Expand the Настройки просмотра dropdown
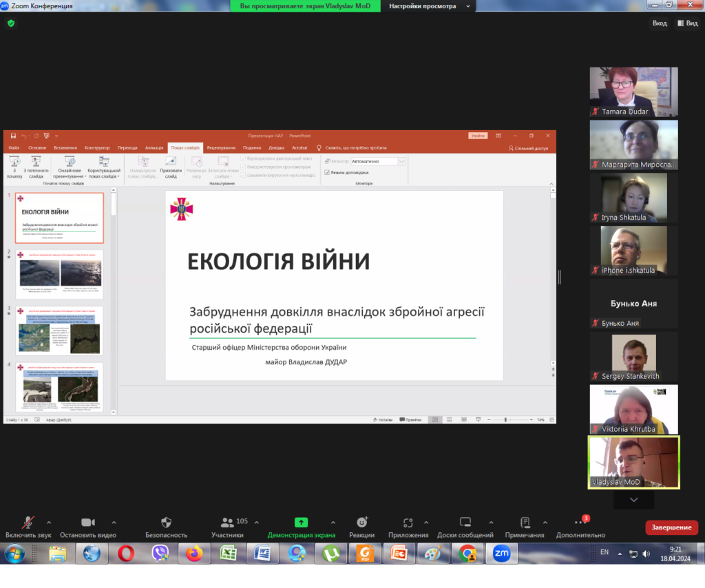 click(x=431, y=6)
